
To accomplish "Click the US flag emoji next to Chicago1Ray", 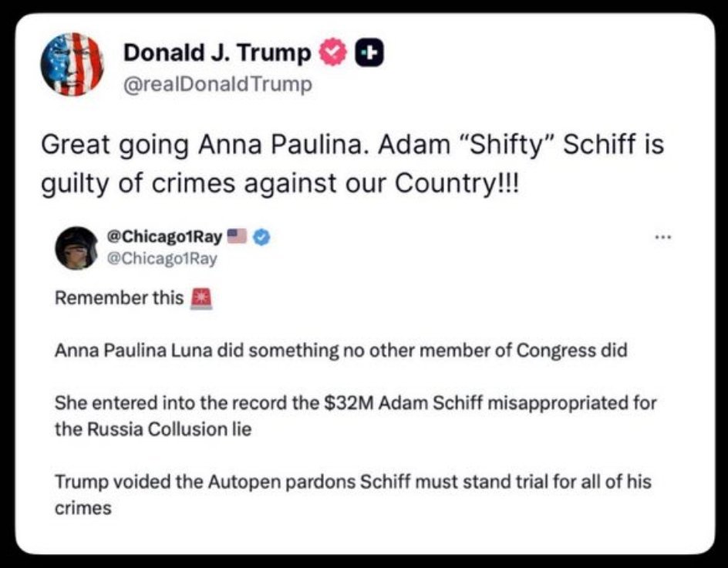I will (237, 238).
